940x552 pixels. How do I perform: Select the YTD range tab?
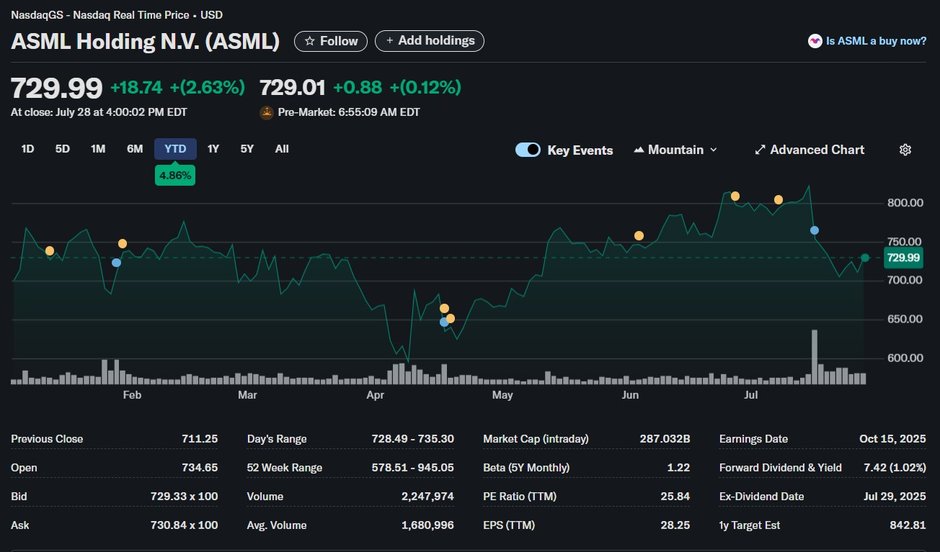(x=175, y=149)
